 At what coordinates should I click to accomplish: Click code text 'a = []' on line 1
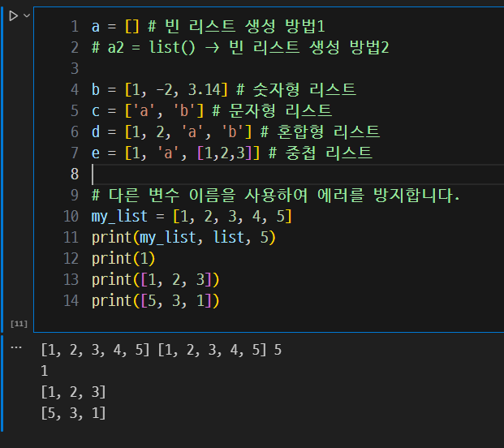[x=115, y=26]
